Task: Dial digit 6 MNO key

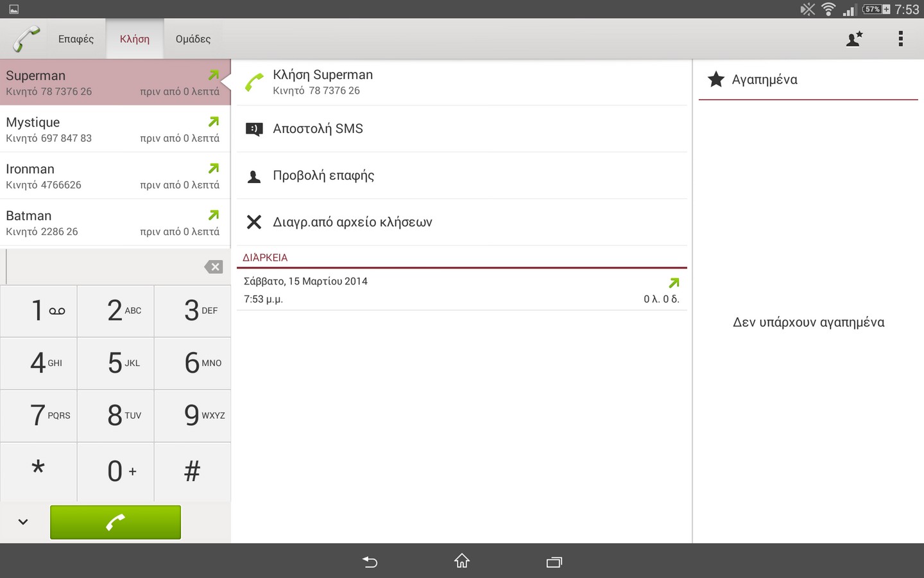Action: (x=193, y=363)
